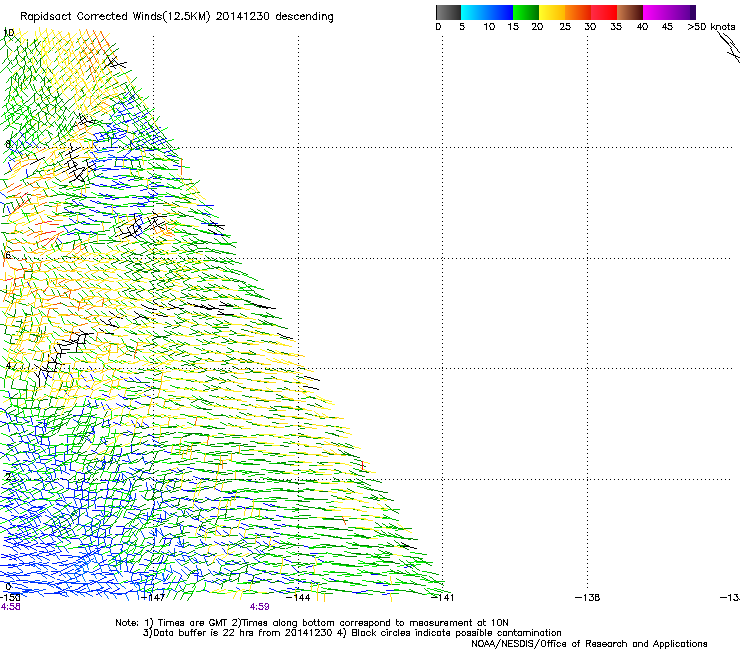Click the longitude label '-138'
740x650 pixels.
pyautogui.click(x=588, y=597)
